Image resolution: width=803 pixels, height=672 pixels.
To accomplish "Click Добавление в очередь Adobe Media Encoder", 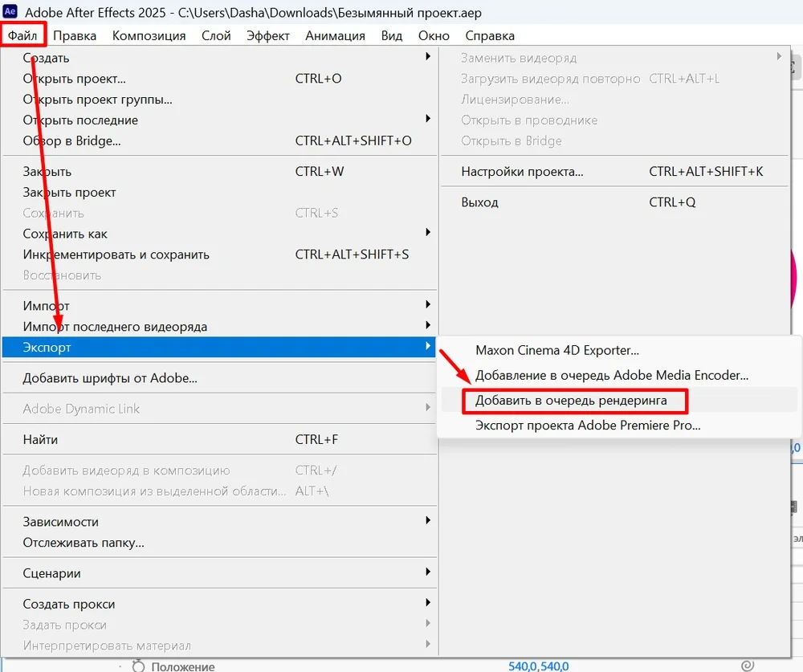I will [x=611, y=375].
